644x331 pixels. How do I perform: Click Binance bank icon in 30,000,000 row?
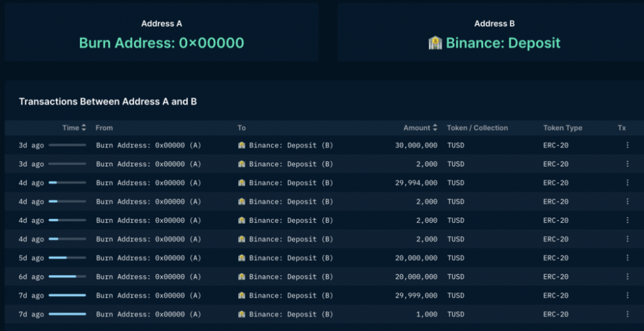(x=241, y=145)
